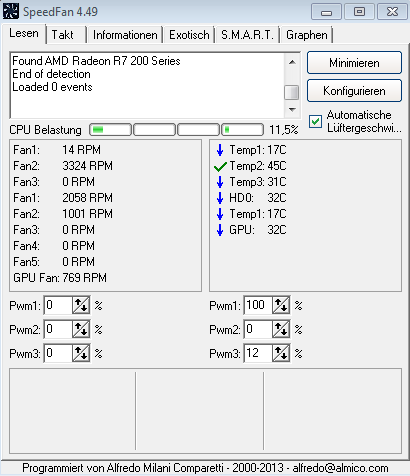The width and height of the screenshot is (410, 476).
Task: Click the right Pwm2 field showing 0
Action: 258,329
